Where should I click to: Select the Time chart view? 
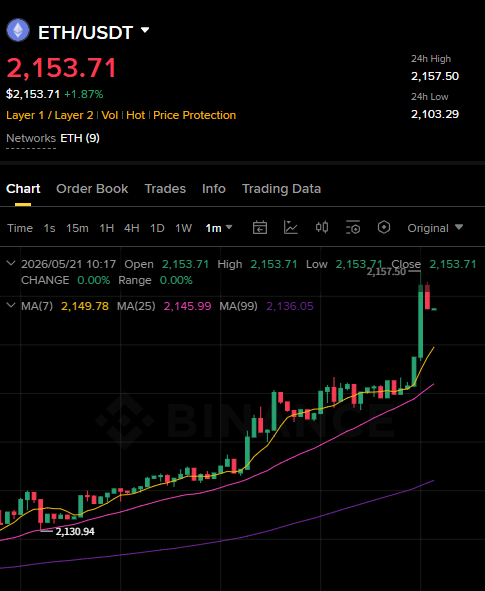point(20,228)
